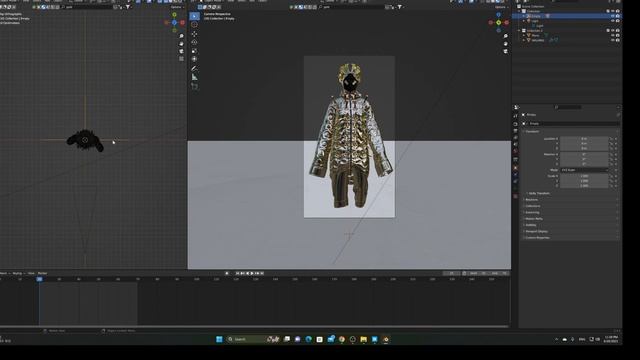Expand Collections panel in properties

coord(532,206)
